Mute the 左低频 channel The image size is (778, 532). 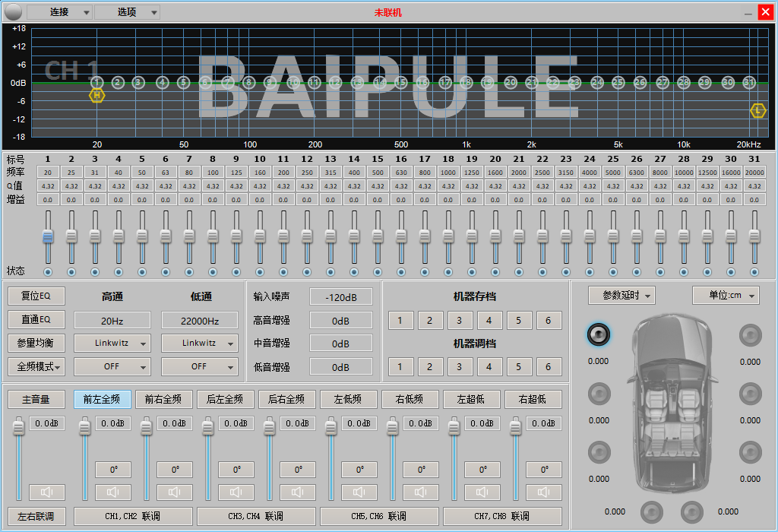pos(359,492)
